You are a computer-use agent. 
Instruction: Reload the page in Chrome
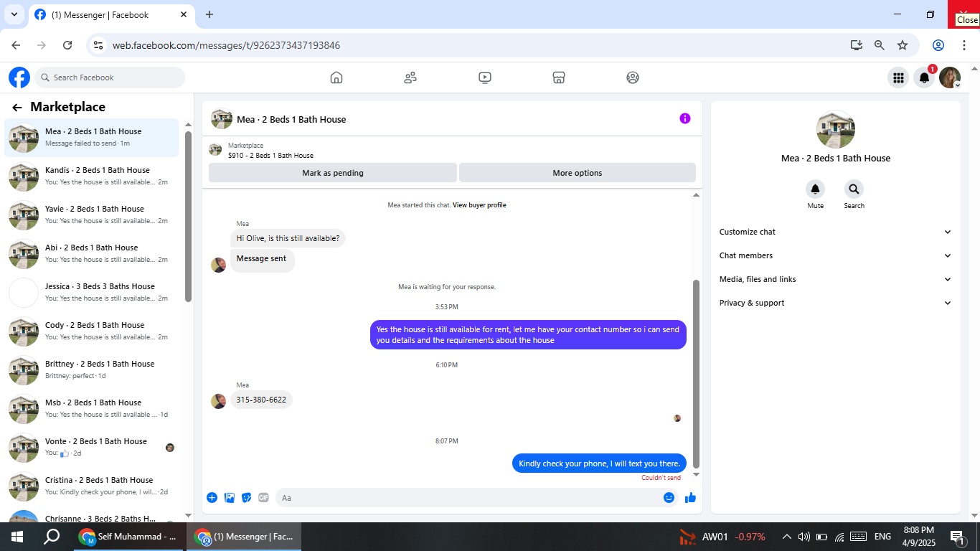pos(67,45)
